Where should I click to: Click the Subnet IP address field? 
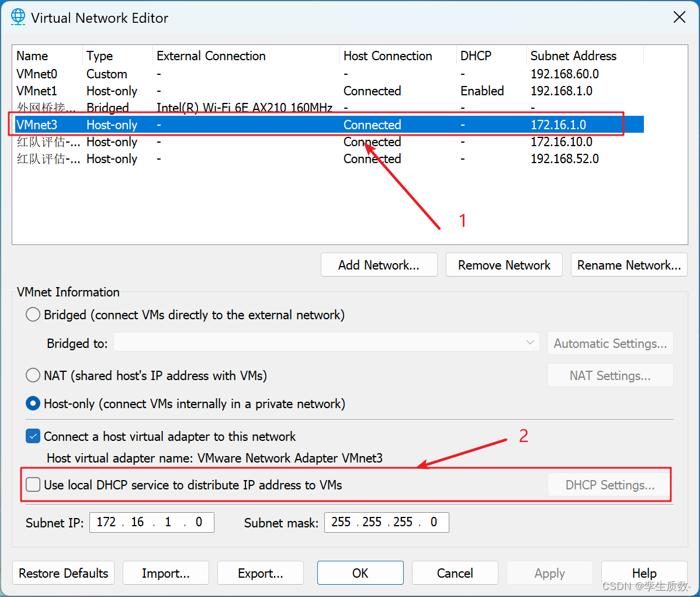(x=151, y=522)
